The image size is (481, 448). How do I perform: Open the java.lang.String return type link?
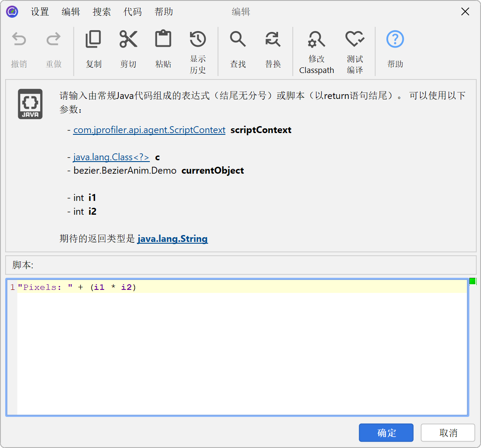point(172,238)
